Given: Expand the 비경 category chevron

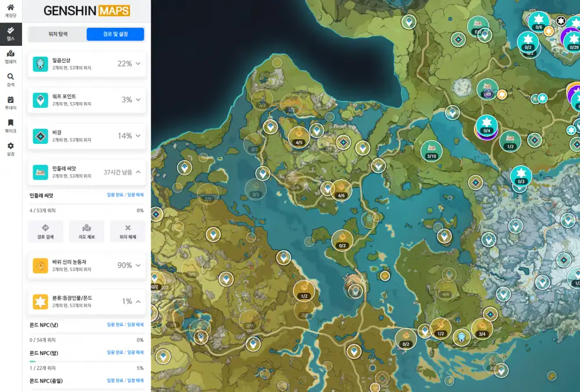Looking at the screenshot, I should pos(138,136).
